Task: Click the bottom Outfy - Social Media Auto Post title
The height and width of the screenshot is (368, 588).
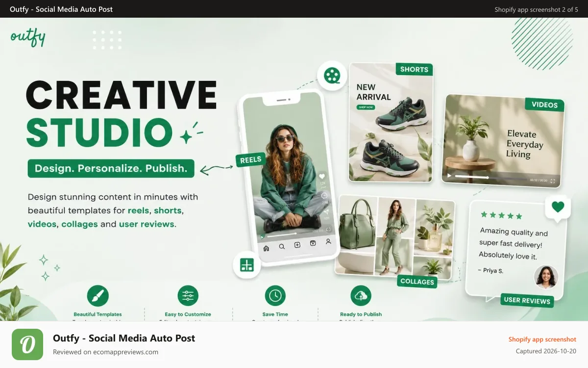Action: [124, 338]
